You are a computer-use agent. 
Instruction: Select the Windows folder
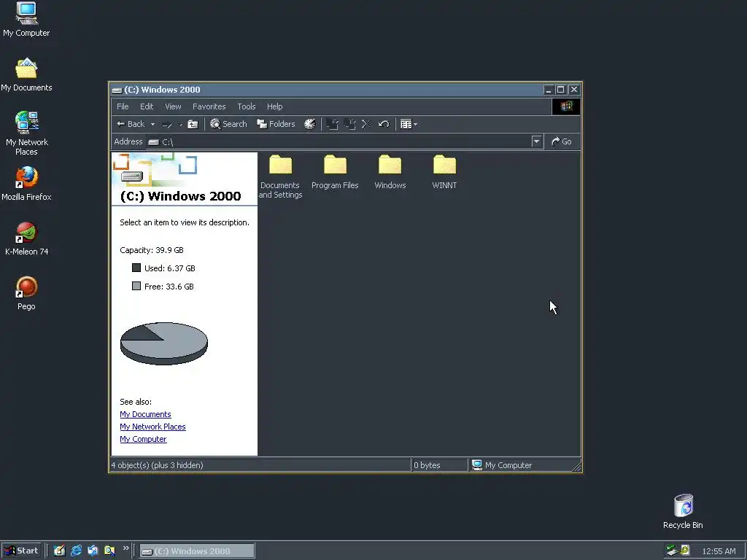390,172
